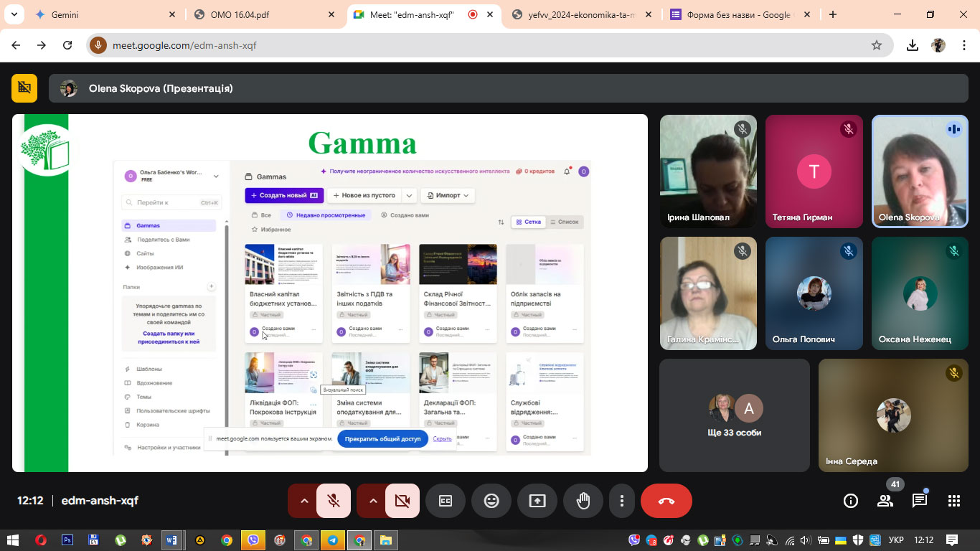
Task: Open the activities grid icon
Action: click(x=953, y=501)
